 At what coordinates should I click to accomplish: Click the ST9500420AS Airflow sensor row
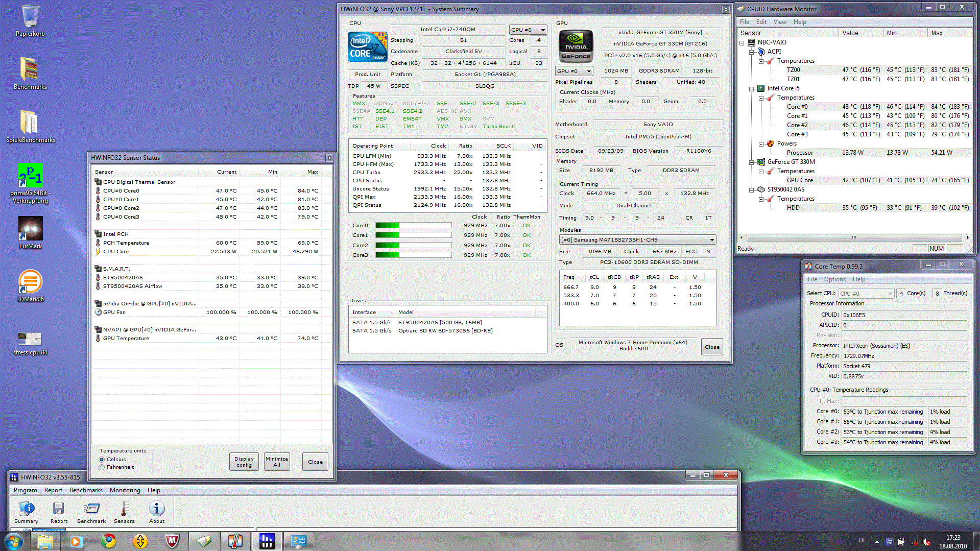click(x=211, y=286)
